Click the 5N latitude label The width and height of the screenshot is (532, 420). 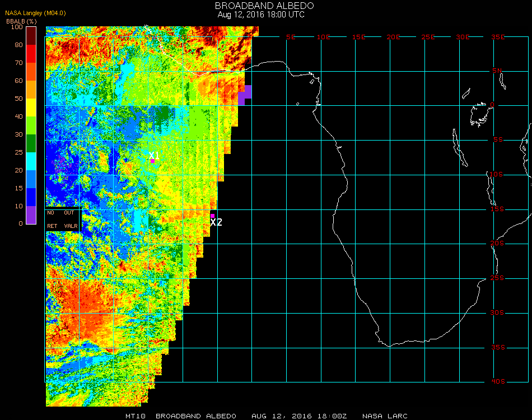[x=497, y=71]
